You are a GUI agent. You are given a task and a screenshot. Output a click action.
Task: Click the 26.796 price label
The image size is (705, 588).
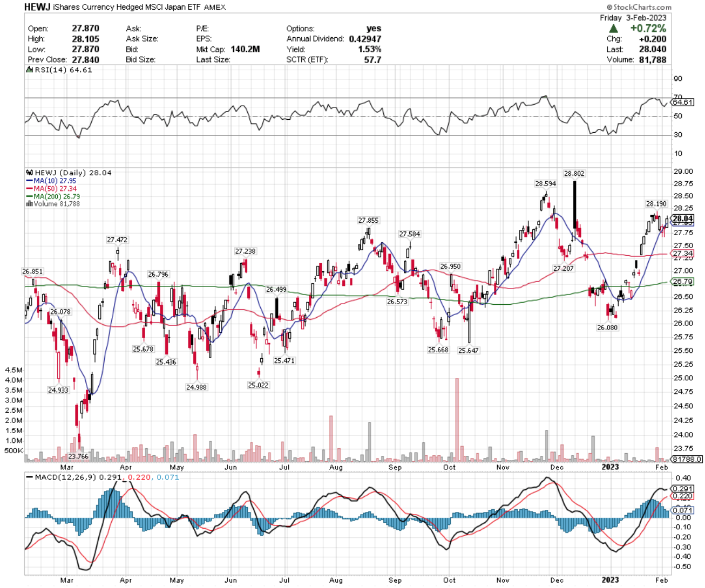click(158, 275)
